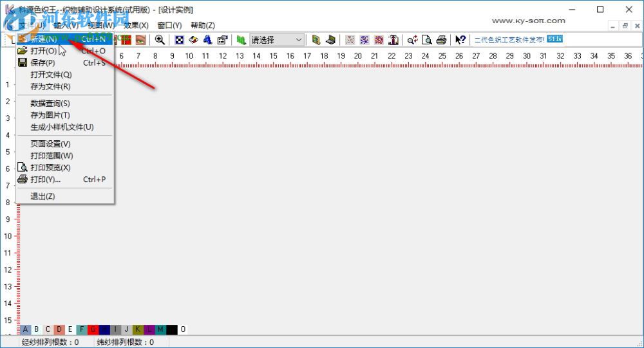The image size is (644, 348).
Task: Choose 打印预览(X) in the file menu
Action: (64, 167)
